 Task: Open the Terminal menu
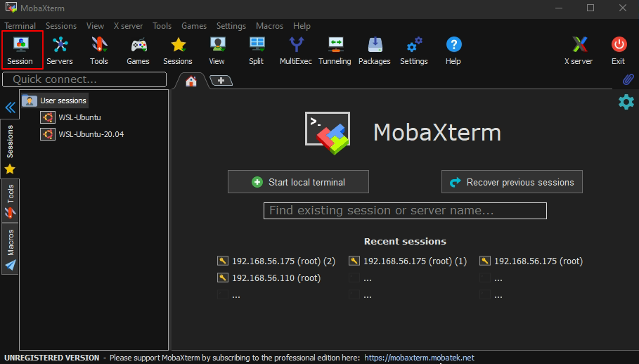(20, 26)
